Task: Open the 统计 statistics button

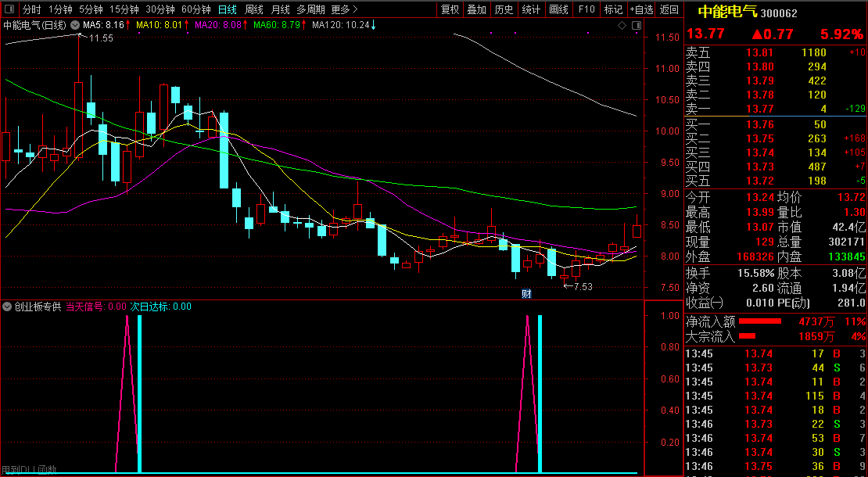Action: tap(531, 9)
